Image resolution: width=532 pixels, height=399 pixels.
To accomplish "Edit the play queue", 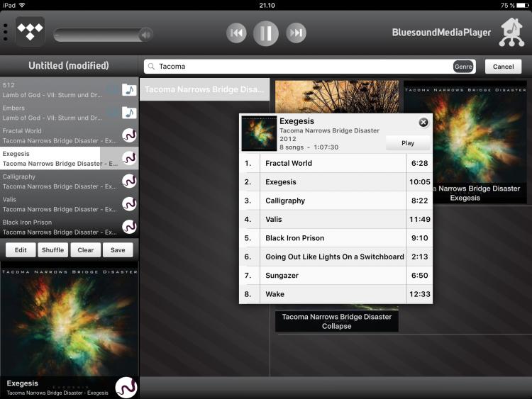I will pos(21,250).
